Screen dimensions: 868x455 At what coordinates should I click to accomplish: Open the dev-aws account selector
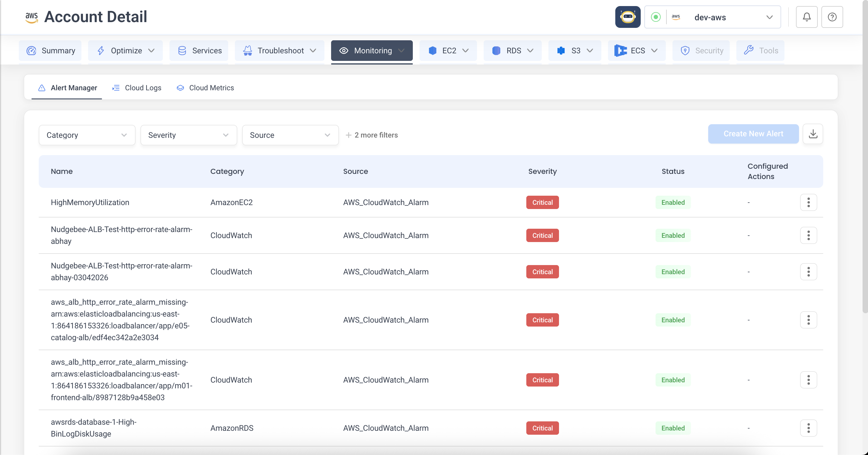coord(712,17)
